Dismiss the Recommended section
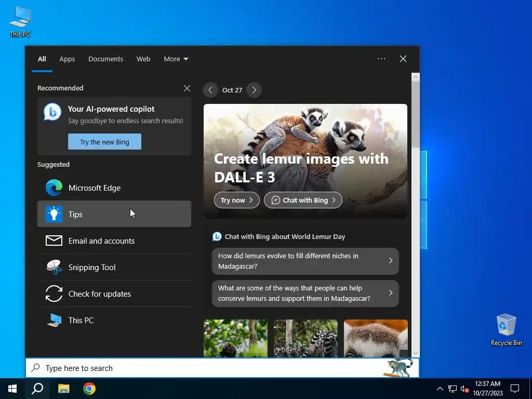This screenshot has height=399, width=532. tap(187, 88)
